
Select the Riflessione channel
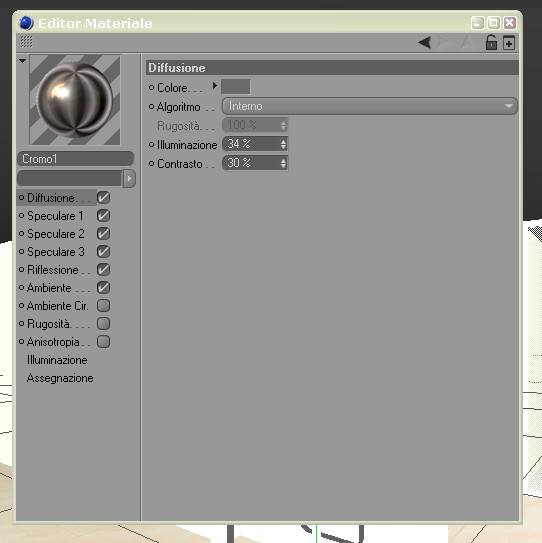coord(53,270)
